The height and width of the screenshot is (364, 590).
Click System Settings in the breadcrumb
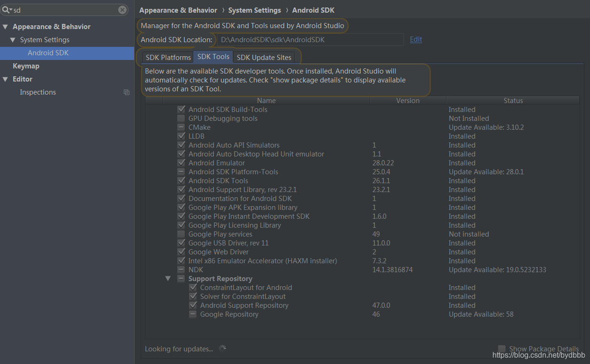(255, 10)
